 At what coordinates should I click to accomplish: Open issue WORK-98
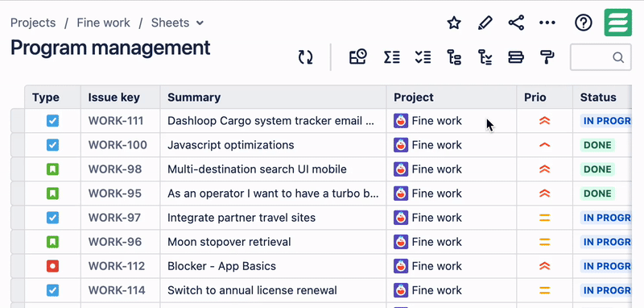(115, 169)
